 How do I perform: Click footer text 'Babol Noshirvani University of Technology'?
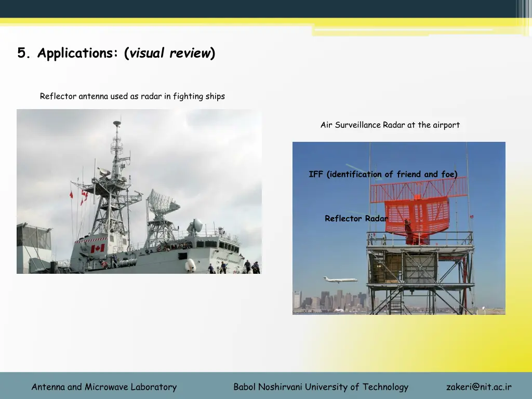pyautogui.click(x=321, y=387)
